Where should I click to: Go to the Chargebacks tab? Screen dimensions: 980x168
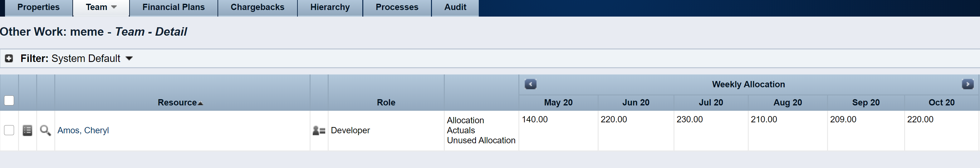point(257,7)
